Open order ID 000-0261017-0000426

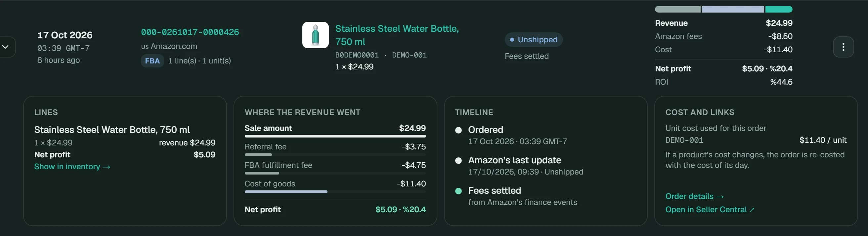[x=190, y=32]
